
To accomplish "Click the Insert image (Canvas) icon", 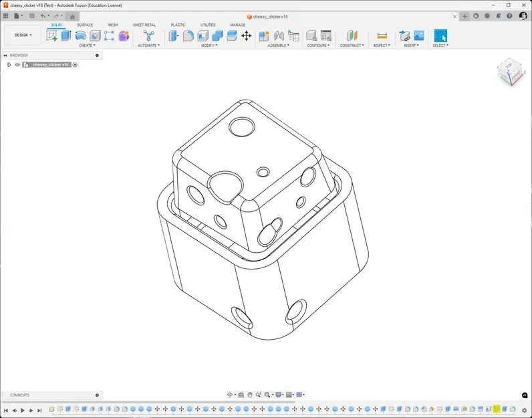I will [419, 35].
